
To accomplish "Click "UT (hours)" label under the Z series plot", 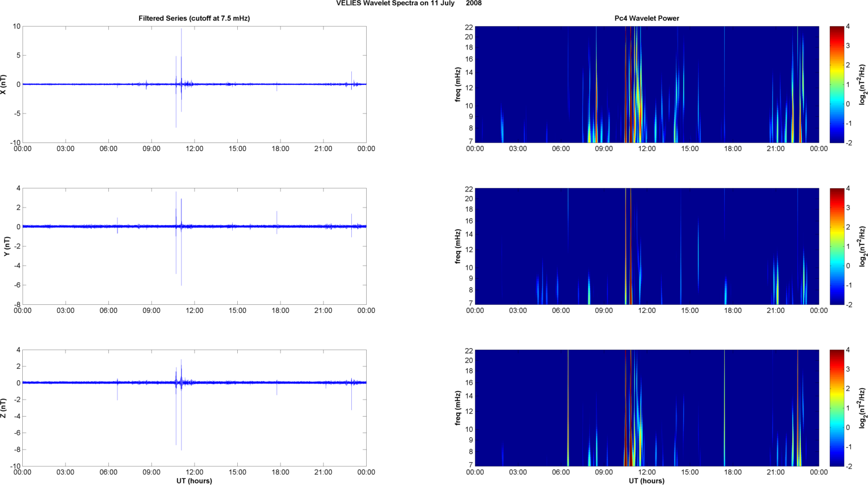I will tap(194, 480).
